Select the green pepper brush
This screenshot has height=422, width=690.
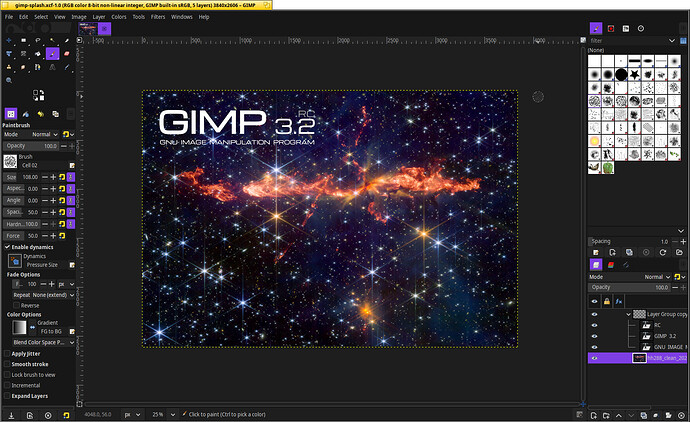[x=608, y=168]
